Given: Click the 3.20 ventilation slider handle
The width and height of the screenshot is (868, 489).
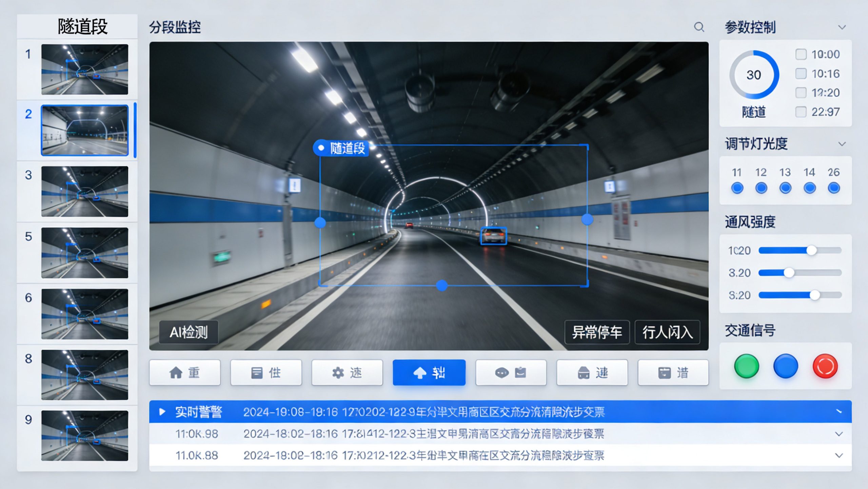Looking at the screenshot, I should tap(789, 273).
